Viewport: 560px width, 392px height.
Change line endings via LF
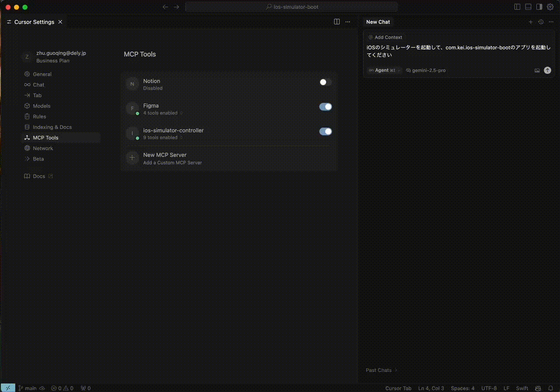pos(506,388)
